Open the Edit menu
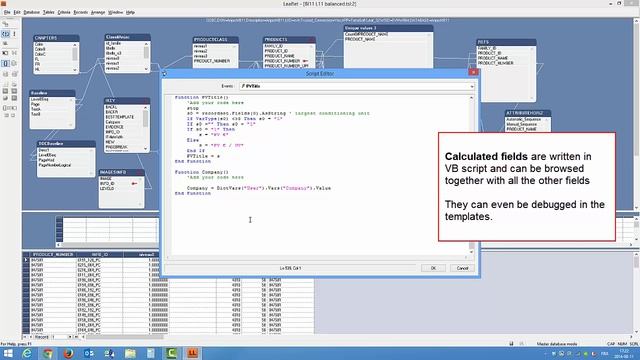The image size is (640, 360). [x=17, y=12]
